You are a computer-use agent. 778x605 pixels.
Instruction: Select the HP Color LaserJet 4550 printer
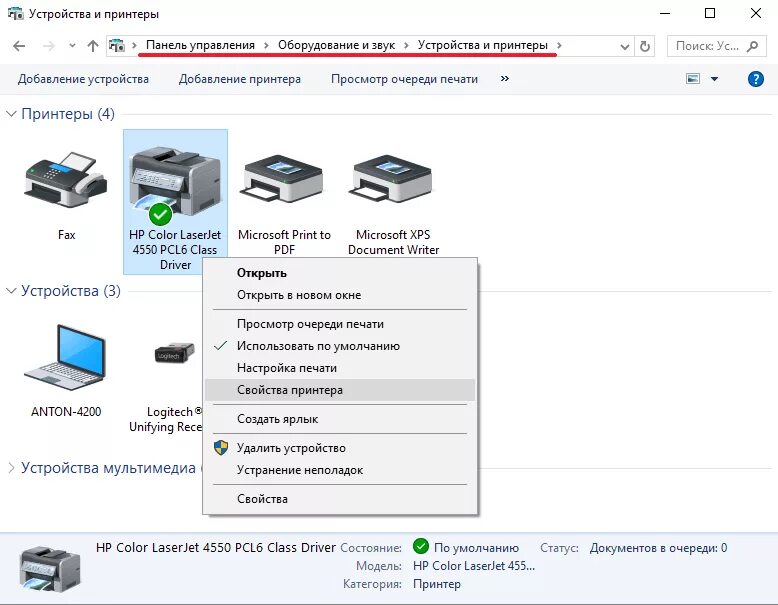[x=175, y=202]
